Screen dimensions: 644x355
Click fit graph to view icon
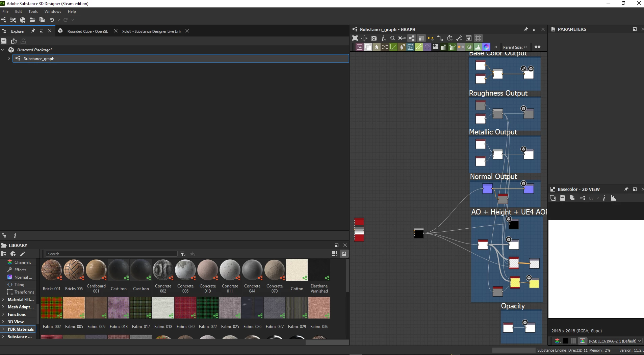(355, 38)
